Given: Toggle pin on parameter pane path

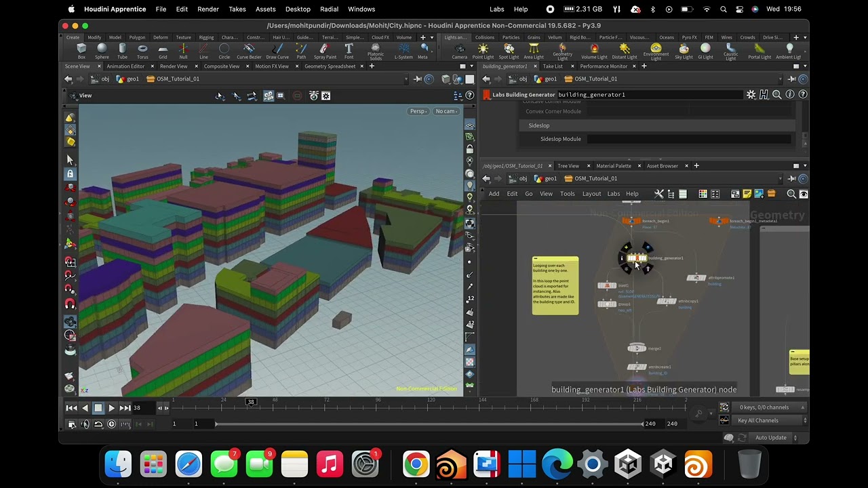Looking at the screenshot, I should (x=791, y=79).
